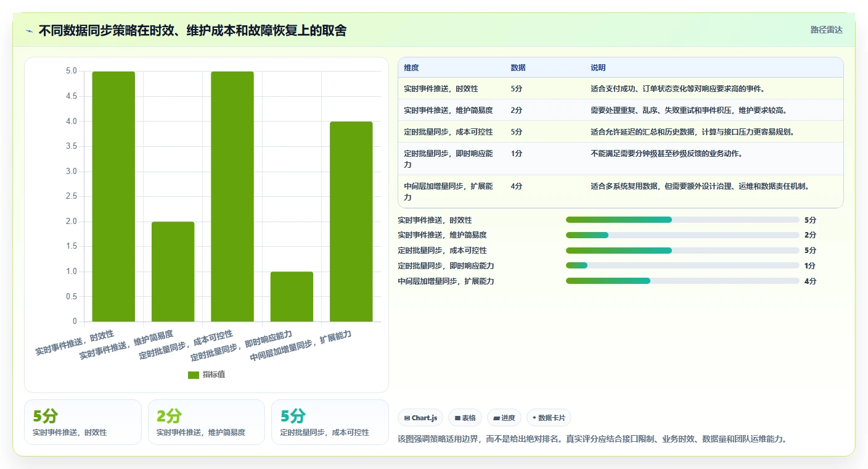Screen dimensions: 868x469
Task: Click the chart bar for 实时事件推送，维护简易度
Action: pos(173,272)
